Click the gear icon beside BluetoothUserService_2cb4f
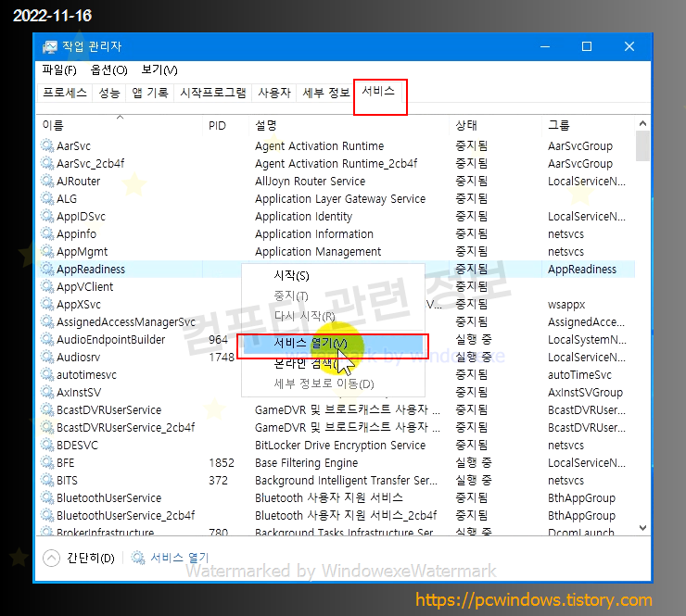686x616 pixels. point(47,515)
